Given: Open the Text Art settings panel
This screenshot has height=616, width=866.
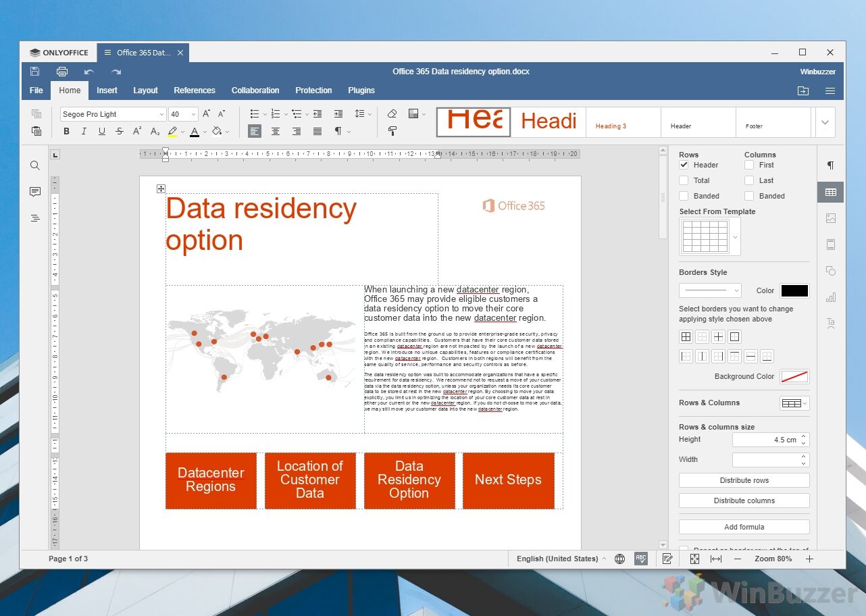Looking at the screenshot, I should click(830, 323).
